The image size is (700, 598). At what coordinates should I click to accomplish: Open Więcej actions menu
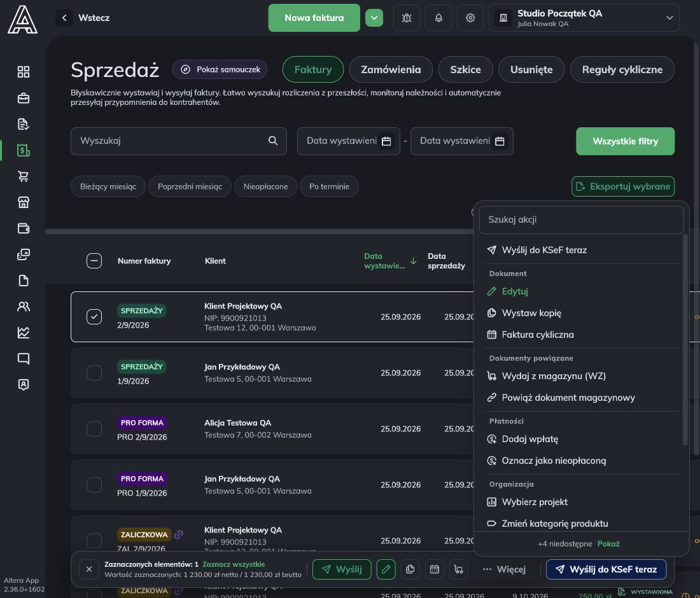(x=504, y=569)
